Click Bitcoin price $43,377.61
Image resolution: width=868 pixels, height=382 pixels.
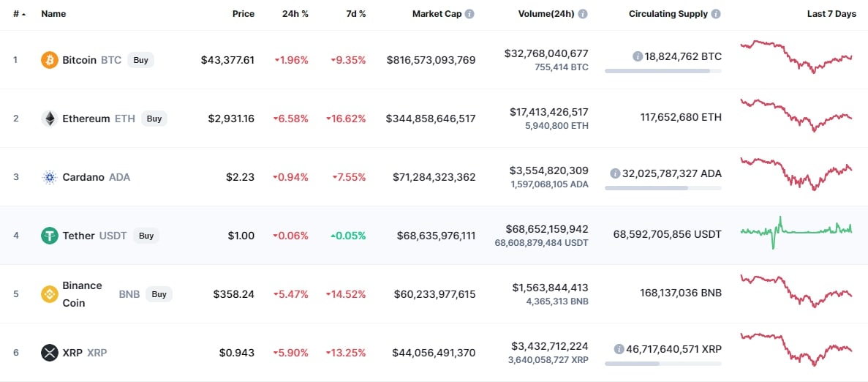pyautogui.click(x=227, y=60)
